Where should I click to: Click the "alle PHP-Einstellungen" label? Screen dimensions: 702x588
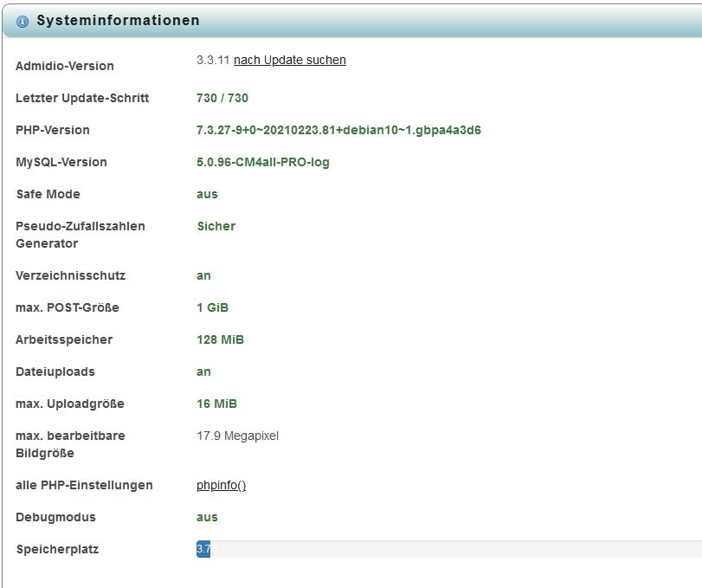pos(84,485)
